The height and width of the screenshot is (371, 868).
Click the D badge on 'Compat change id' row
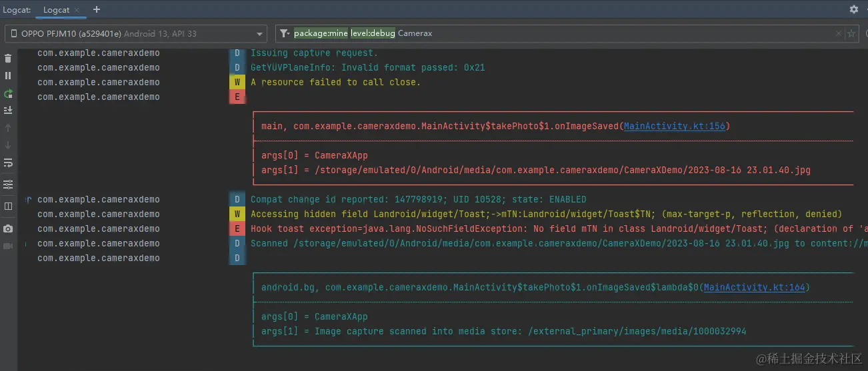[x=237, y=199]
